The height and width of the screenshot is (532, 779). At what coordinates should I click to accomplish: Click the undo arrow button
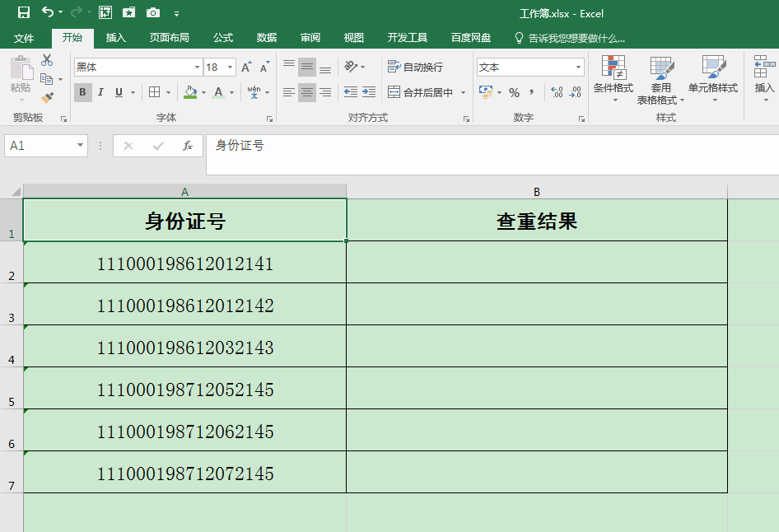pos(46,13)
